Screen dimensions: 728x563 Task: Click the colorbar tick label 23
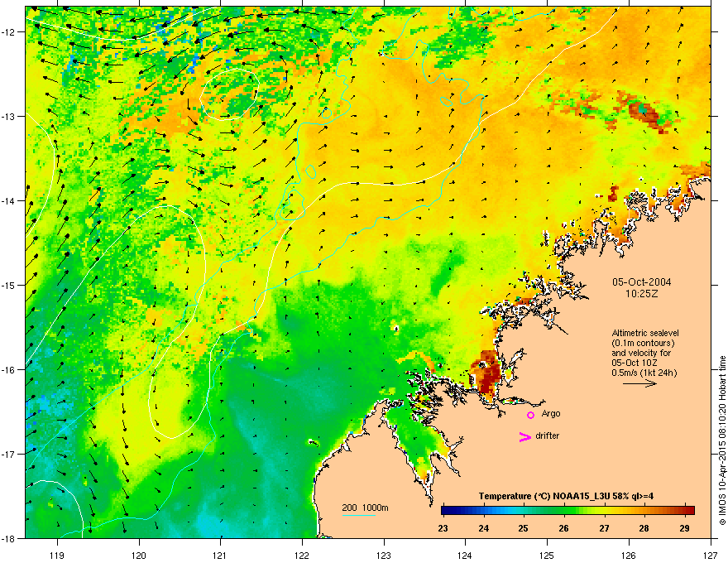point(443,528)
